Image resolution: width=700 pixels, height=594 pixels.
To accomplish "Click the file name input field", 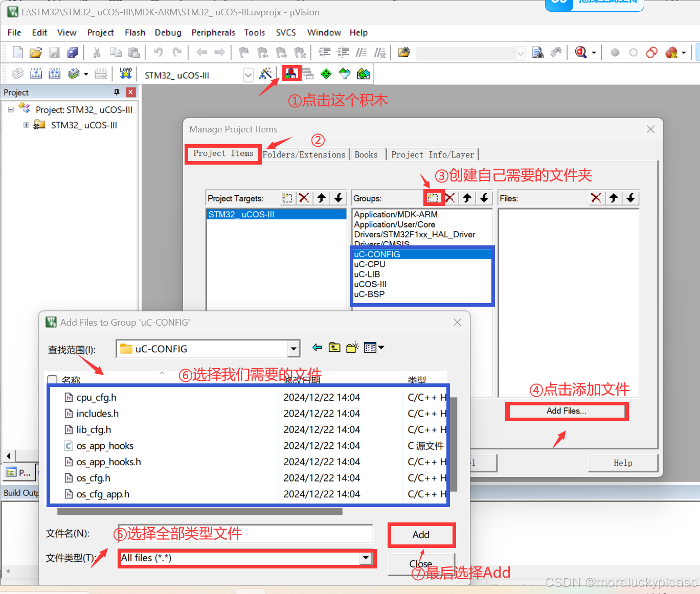I will pos(245,533).
